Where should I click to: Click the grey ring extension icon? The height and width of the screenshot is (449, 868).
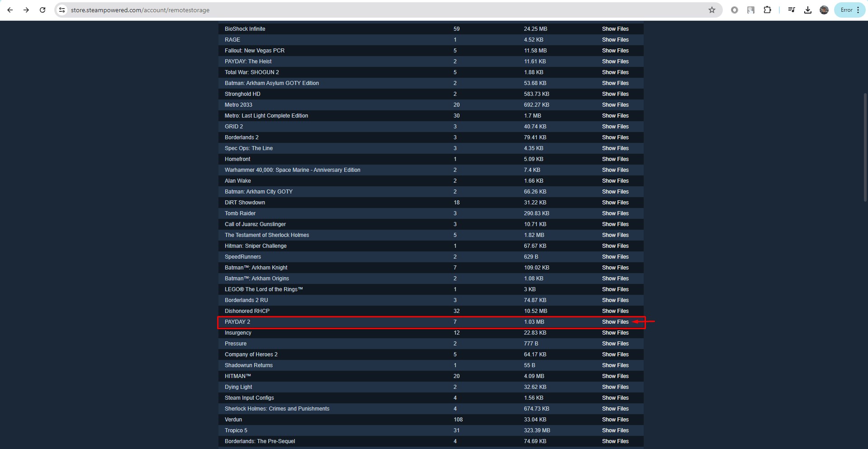tap(735, 10)
